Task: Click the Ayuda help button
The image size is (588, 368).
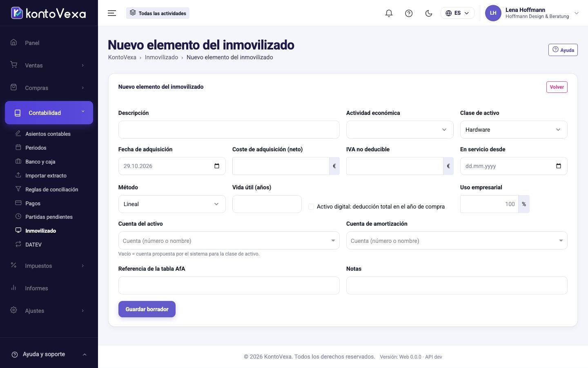Action: click(x=563, y=50)
